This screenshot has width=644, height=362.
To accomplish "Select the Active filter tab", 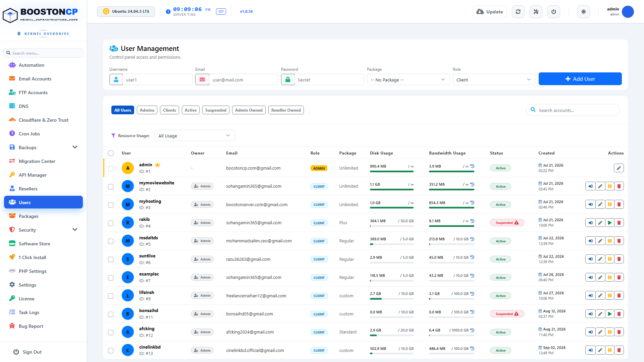I will [191, 110].
